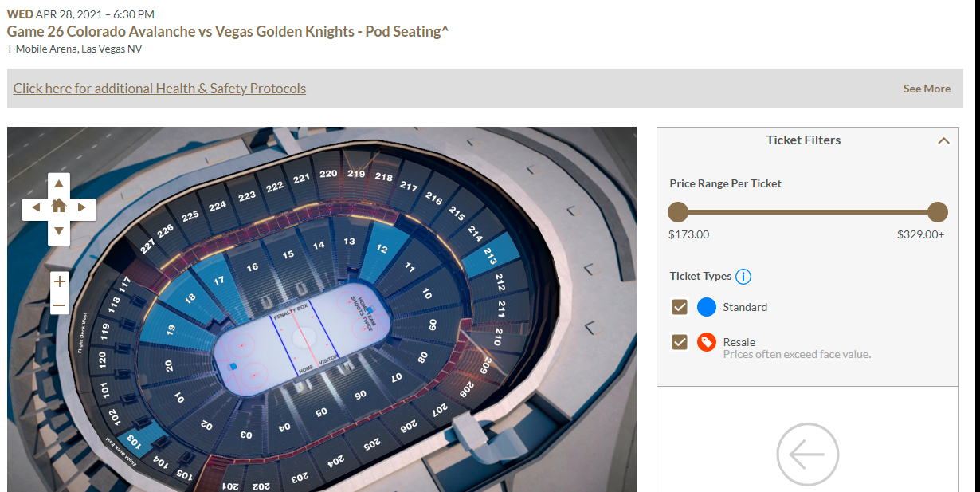Zoom out on the arena map
Image resolution: width=980 pixels, height=492 pixels.
tap(59, 305)
